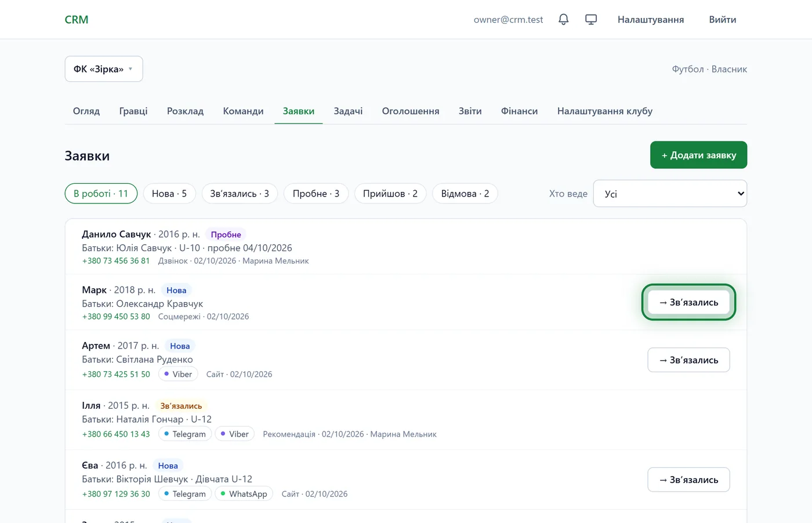Go to the Розклад tab
The image size is (812, 523).
tap(185, 111)
